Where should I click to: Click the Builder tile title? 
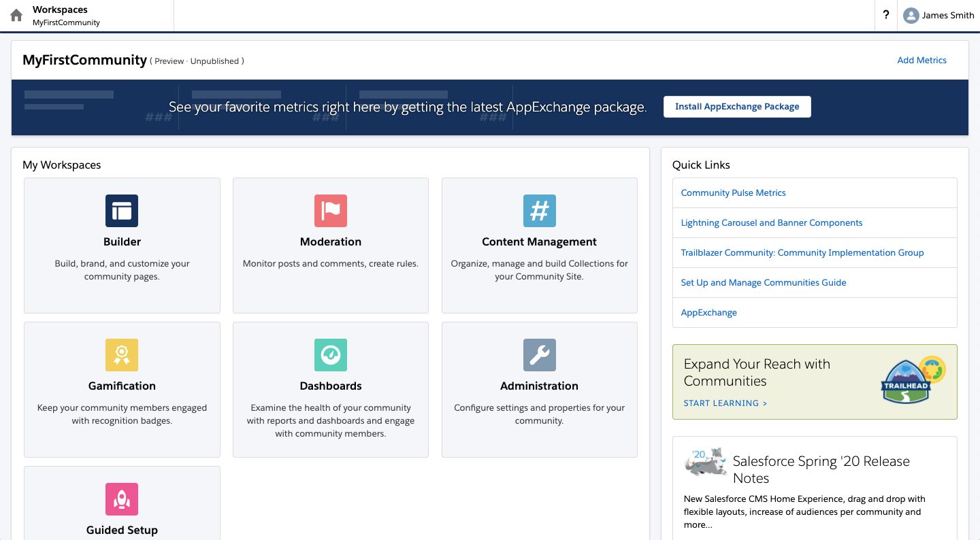tap(122, 241)
